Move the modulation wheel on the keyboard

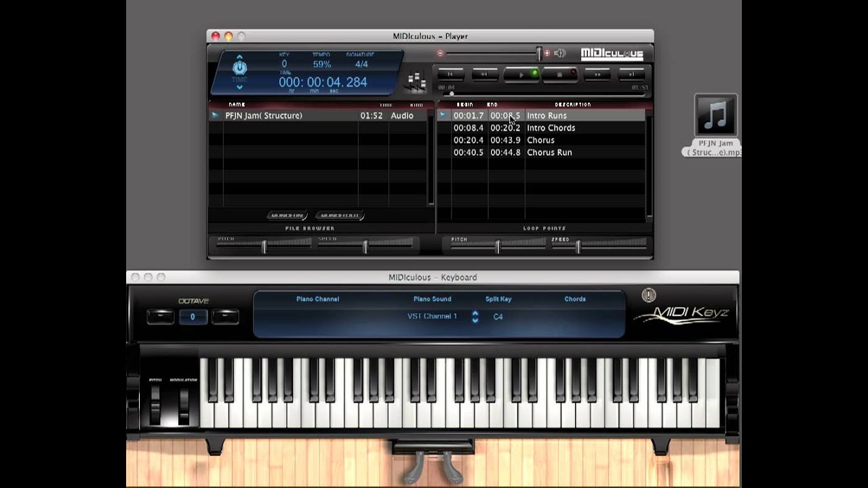coord(183,405)
